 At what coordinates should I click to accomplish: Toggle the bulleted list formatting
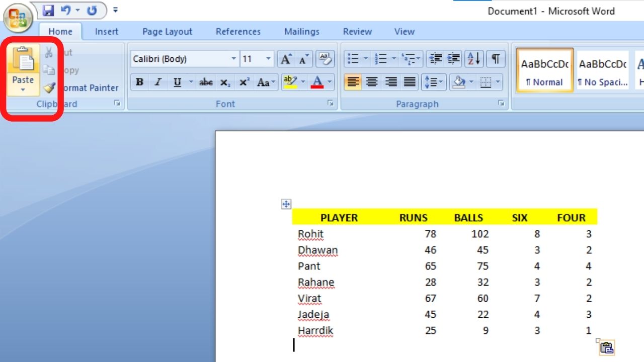point(354,58)
